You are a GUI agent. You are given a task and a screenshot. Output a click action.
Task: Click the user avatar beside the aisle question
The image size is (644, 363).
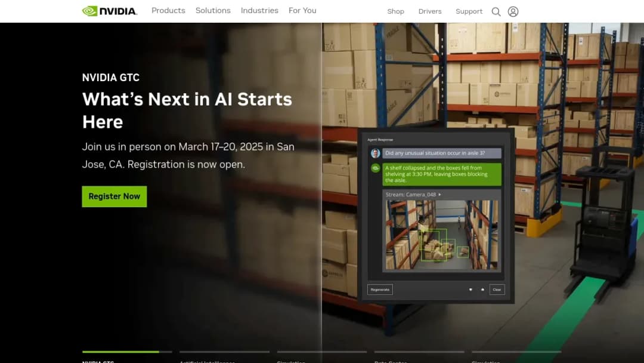pyautogui.click(x=376, y=153)
